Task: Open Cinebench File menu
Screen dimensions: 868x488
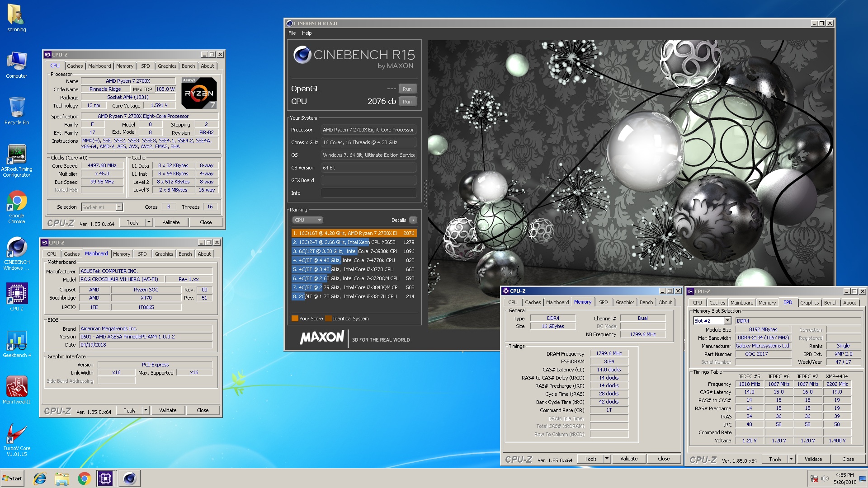Action: point(292,33)
